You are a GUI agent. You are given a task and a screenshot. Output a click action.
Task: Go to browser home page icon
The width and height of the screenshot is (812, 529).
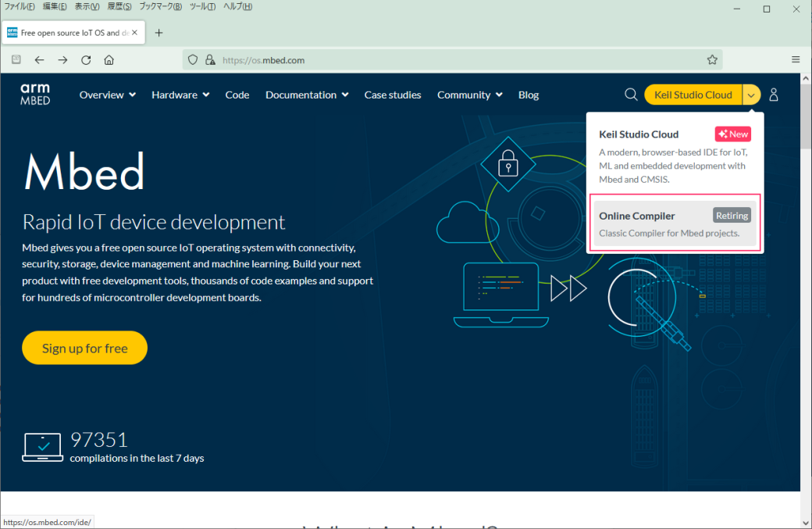pos(109,60)
